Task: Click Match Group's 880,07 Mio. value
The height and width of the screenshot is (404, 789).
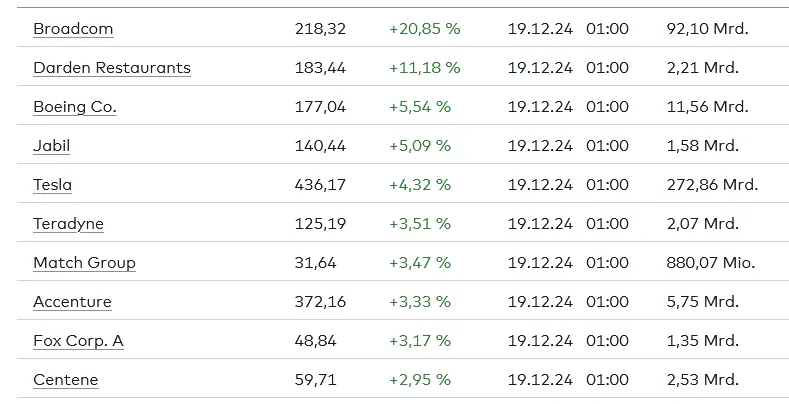Action: click(711, 263)
